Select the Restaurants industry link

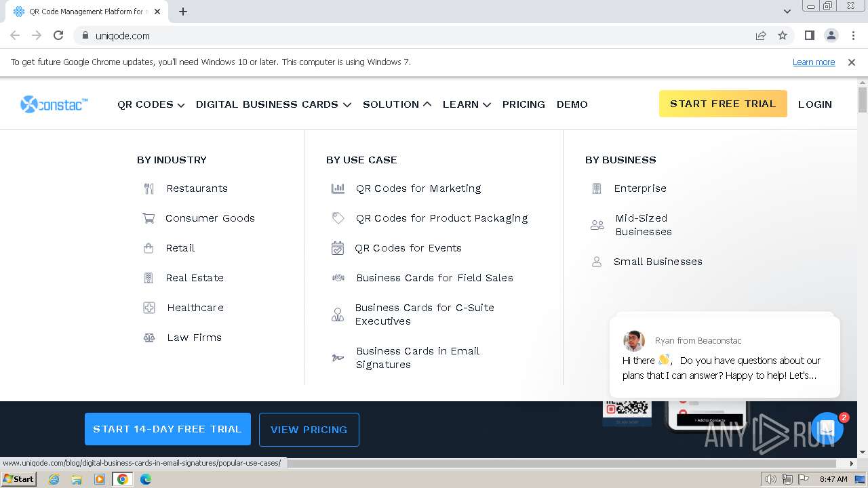click(197, 188)
